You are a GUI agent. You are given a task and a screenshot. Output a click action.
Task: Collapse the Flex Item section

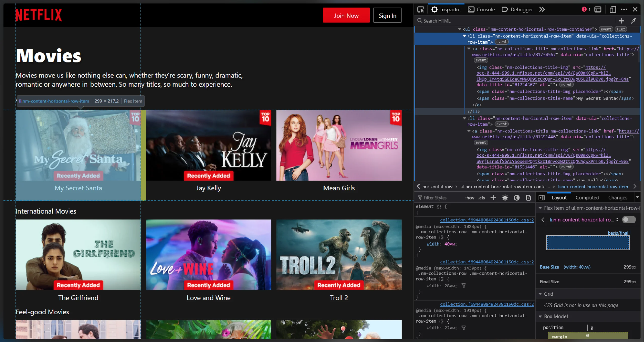(x=540, y=208)
